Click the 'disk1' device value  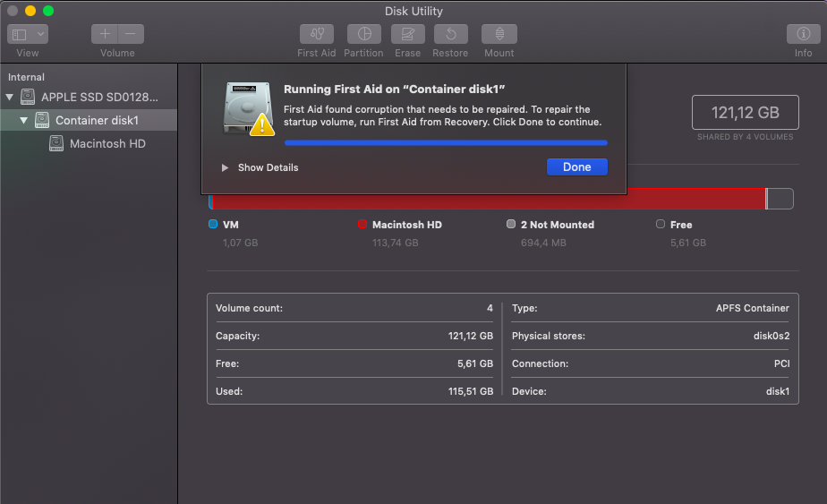[778, 391]
